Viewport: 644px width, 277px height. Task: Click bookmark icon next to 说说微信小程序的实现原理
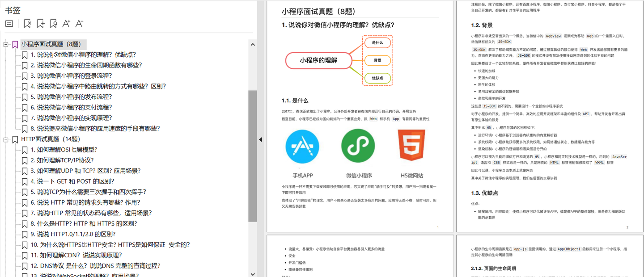coord(25,118)
